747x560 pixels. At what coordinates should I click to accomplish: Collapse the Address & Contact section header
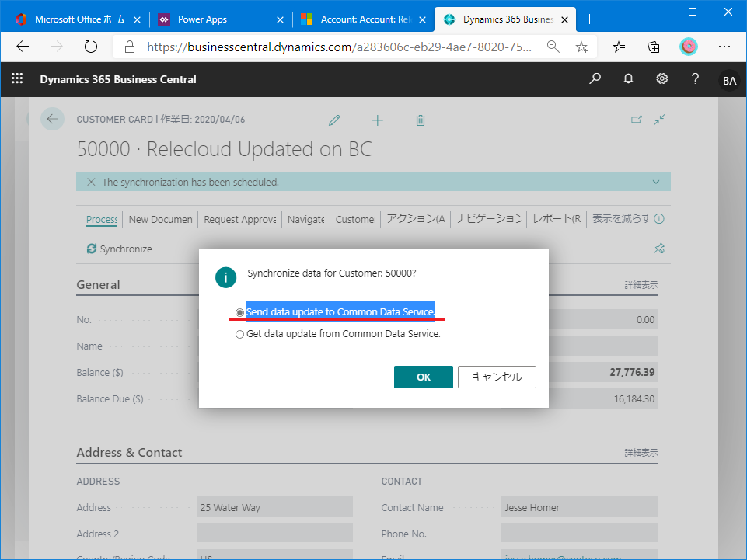(x=129, y=452)
